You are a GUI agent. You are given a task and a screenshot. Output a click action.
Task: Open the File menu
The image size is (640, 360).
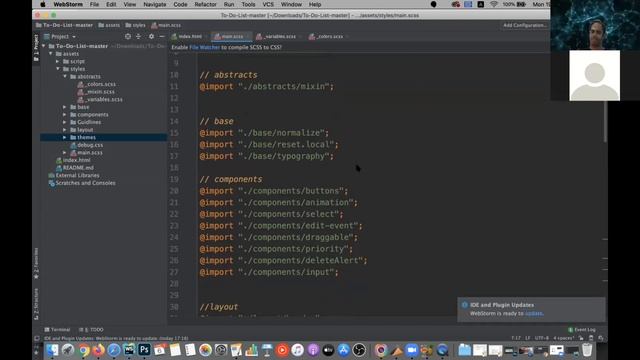(x=94, y=4)
